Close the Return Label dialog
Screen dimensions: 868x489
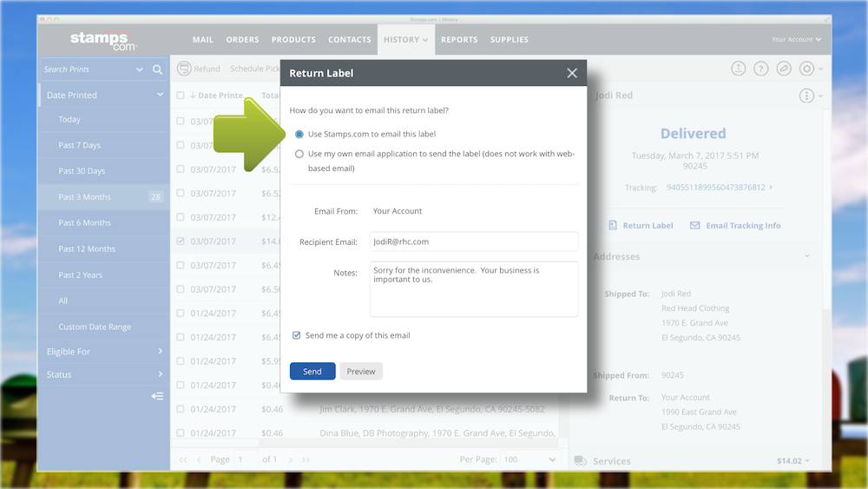tap(572, 74)
